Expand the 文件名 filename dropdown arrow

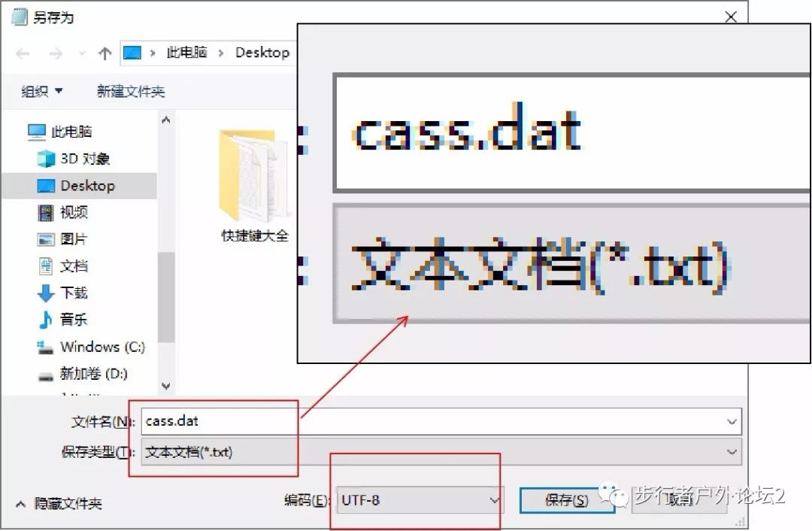pyautogui.click(x=733, y=421)
